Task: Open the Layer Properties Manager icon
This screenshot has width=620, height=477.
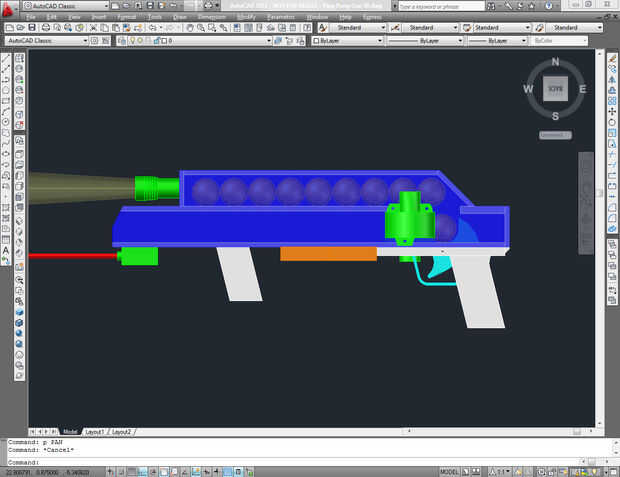Action: (121, 41)
